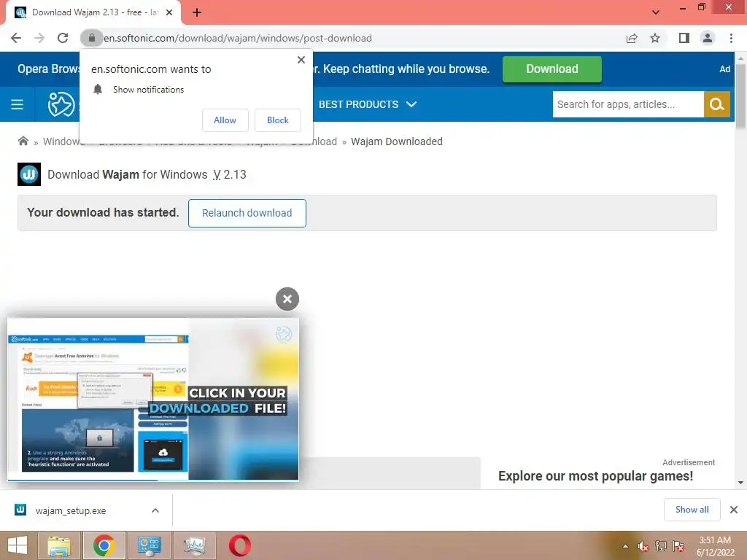Go to home via breadcrumb house icon
747x560 pixels.
pos(23,141)
